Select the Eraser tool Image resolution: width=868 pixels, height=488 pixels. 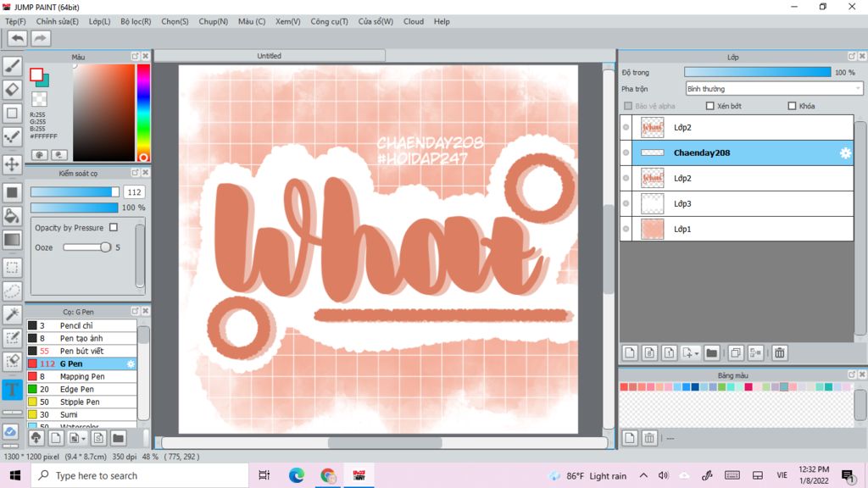(12, 89)
